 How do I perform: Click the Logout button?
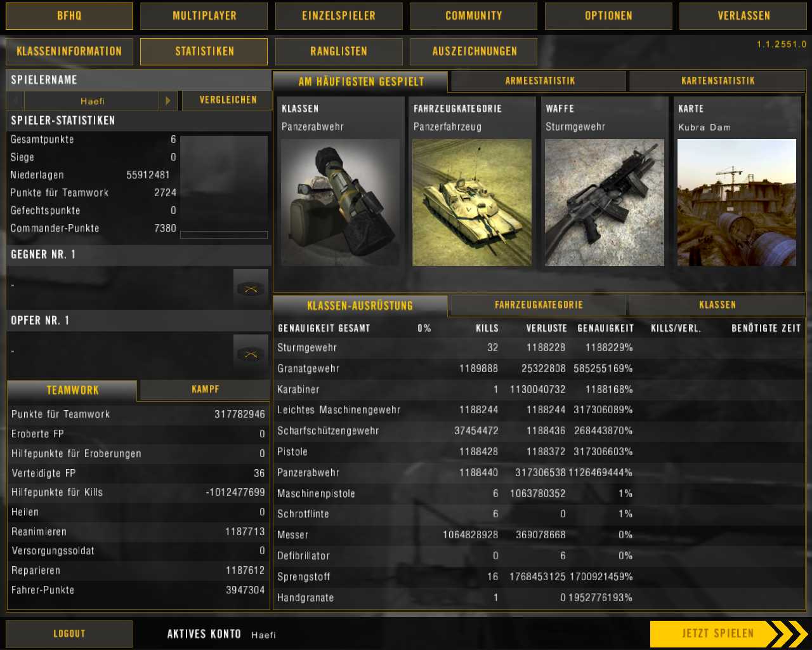69,633
